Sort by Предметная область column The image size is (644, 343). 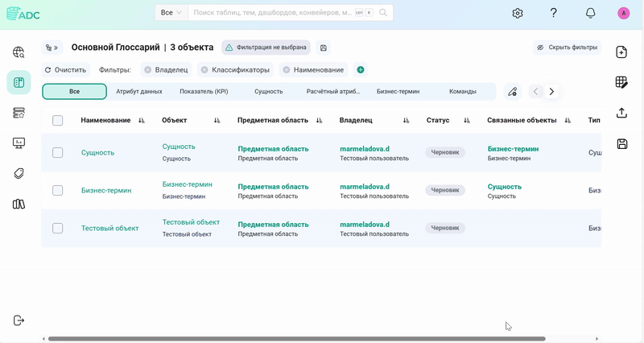319,120
